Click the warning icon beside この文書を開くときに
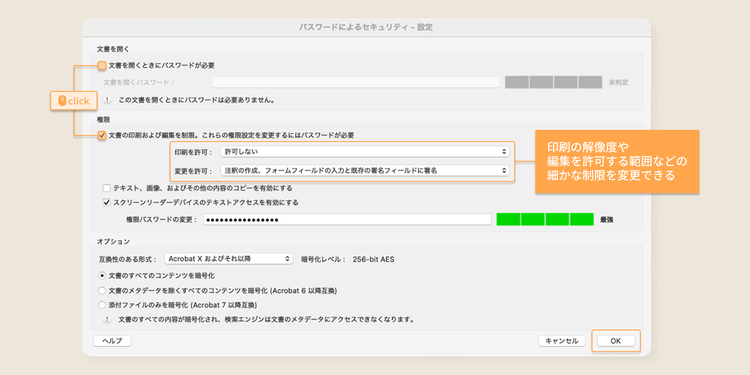 108,100
